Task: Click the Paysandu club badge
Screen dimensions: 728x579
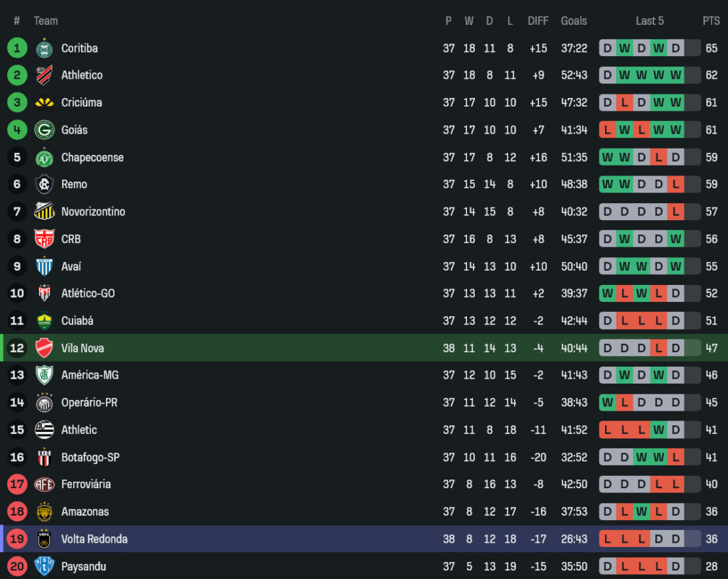Action: (x=44, y=566)
